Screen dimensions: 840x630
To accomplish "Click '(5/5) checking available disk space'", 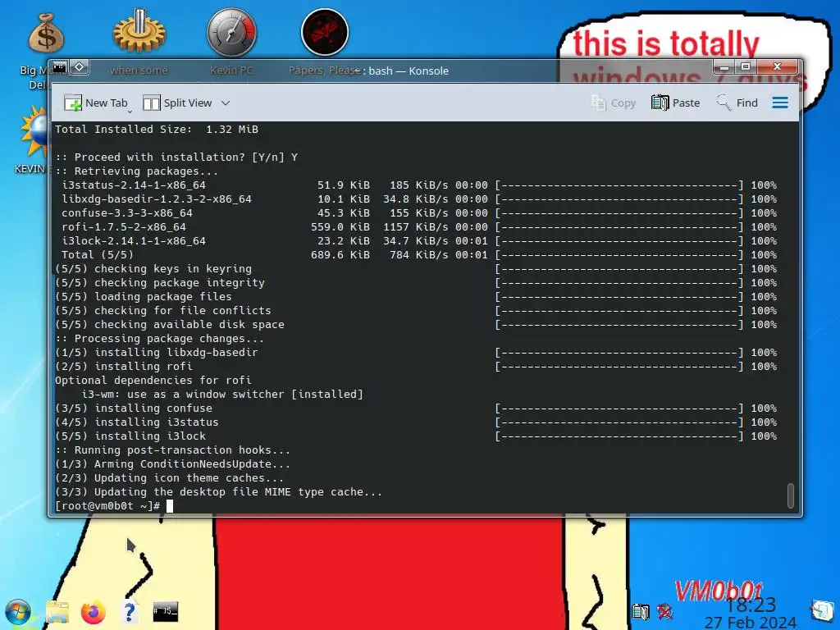I will [170, 324].
